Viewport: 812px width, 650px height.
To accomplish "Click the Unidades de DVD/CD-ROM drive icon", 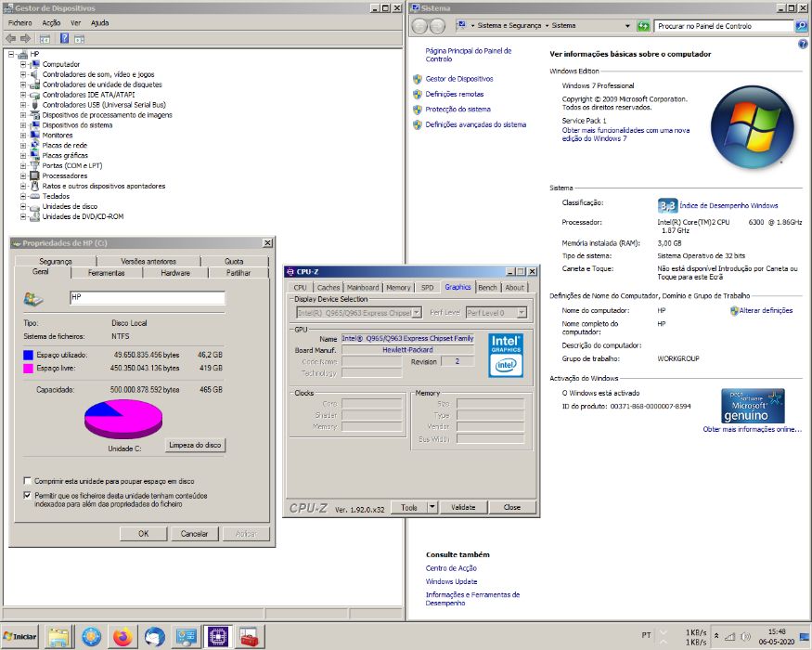I will tap(34, 216).
